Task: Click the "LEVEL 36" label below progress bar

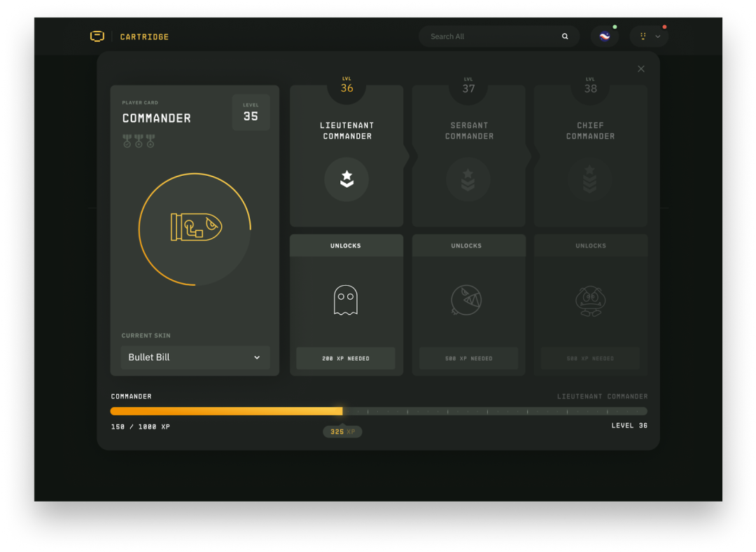Action: (629, 426)
